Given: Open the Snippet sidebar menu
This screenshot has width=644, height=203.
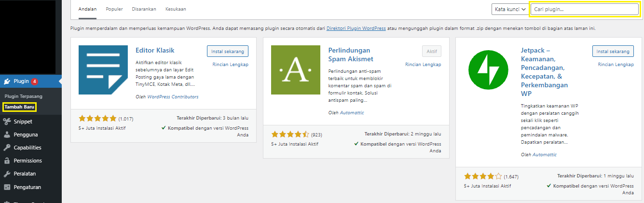Looking at the screenshot, I should [x=31, y=122].
